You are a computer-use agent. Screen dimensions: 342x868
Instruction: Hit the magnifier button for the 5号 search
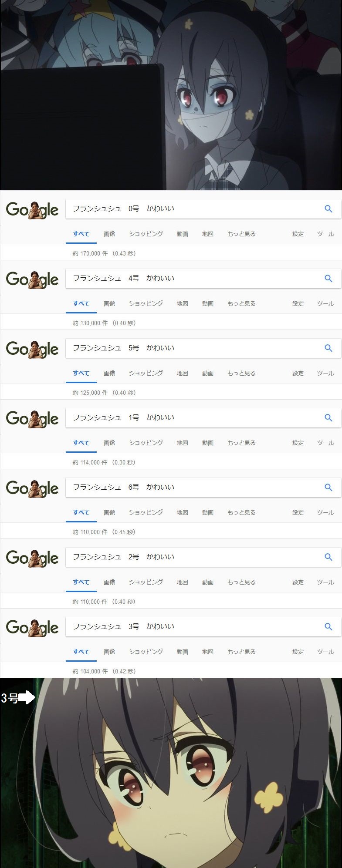(328, 348)
